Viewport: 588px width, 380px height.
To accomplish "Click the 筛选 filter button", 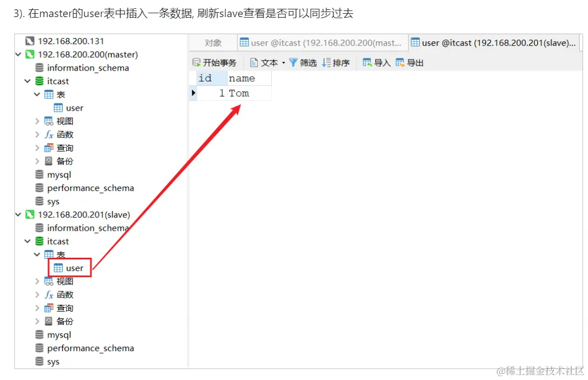I will click(x=303, y=63).
